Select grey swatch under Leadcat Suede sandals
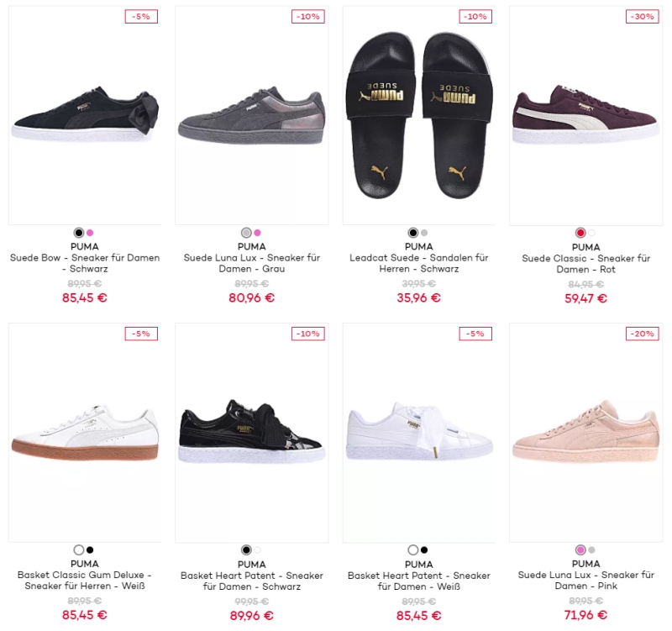This screenshot has width=672, height=631. (424, 233)
